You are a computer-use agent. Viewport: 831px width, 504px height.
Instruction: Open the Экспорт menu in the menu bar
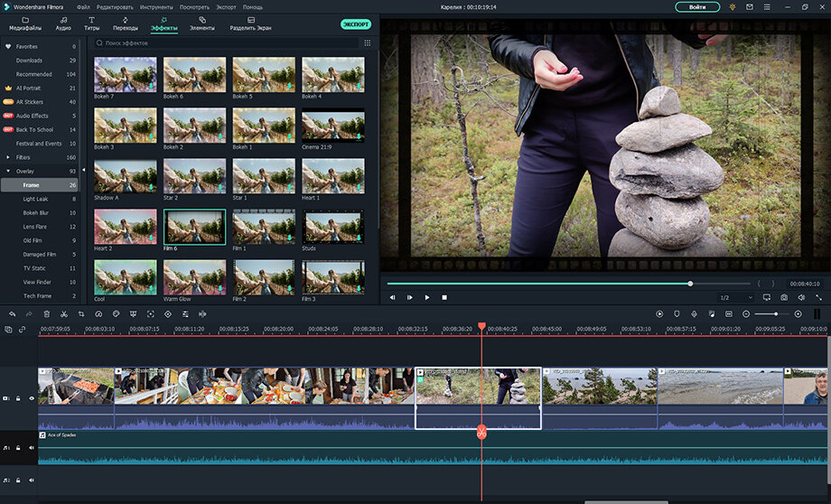[x=226, y=7]
